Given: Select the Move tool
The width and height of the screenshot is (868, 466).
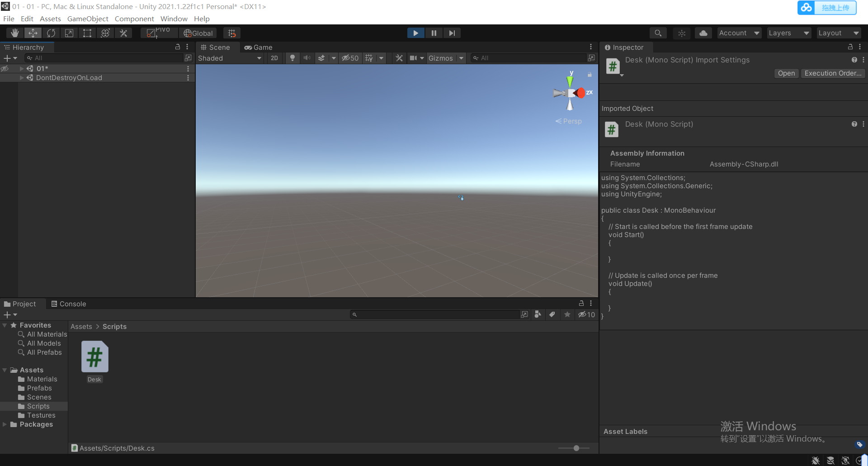Looking at the screenshot, I should pos(33,33).
